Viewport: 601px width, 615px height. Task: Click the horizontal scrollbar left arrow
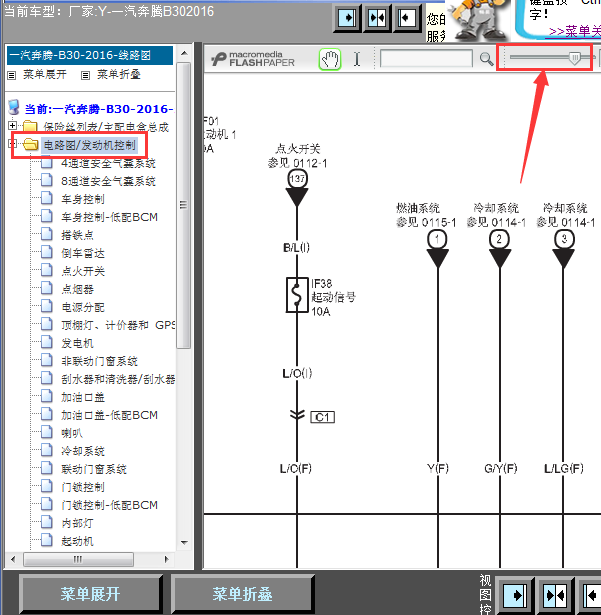point(14,559)
